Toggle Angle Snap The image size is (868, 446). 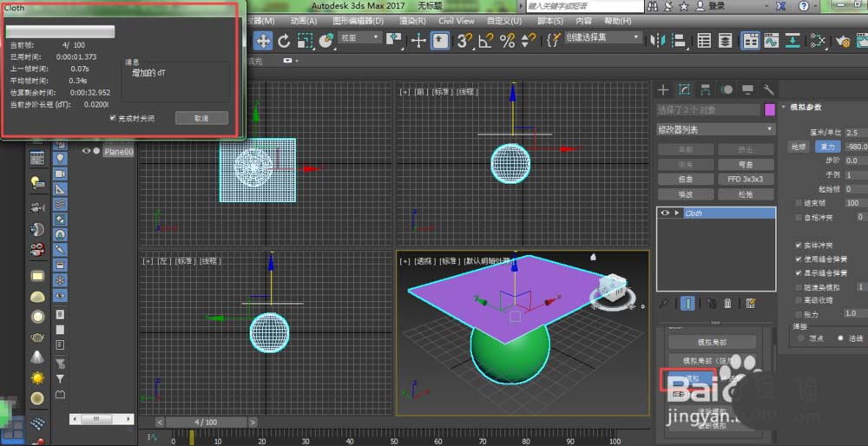click(x=486, y=41)
